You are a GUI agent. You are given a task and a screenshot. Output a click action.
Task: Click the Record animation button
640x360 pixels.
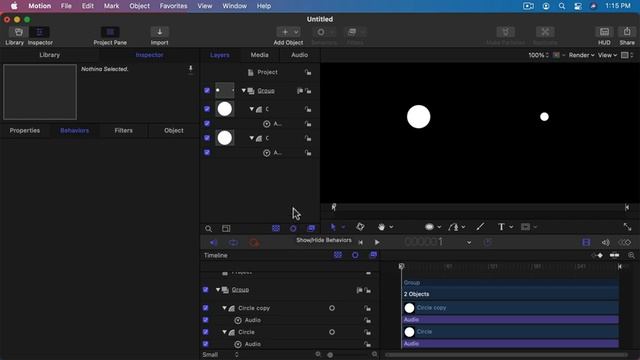point(254,243)
